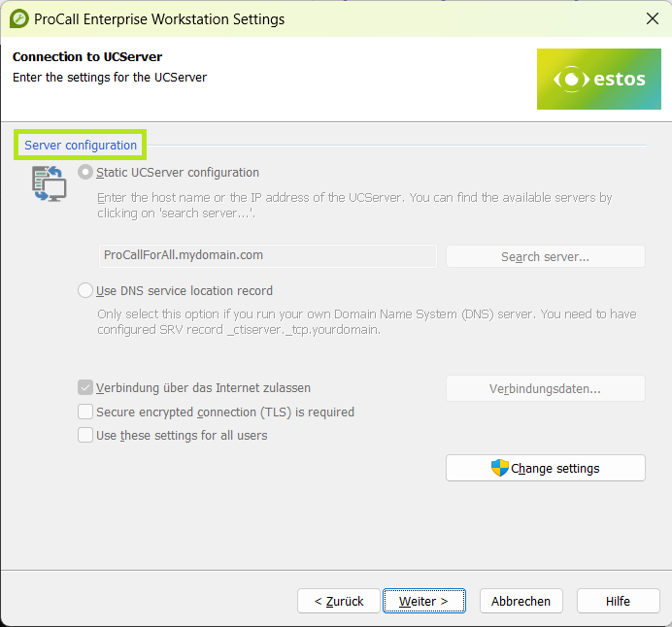This screenshot has width=672, height=627.
Task: Enable Secure encrypted connection (TLS) checkbox
Action: click(x=85, y=412)
